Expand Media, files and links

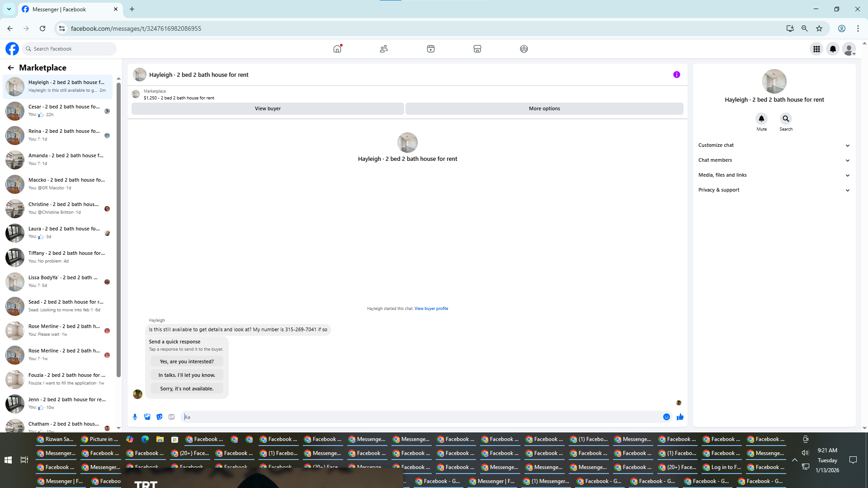coord(774,175)
